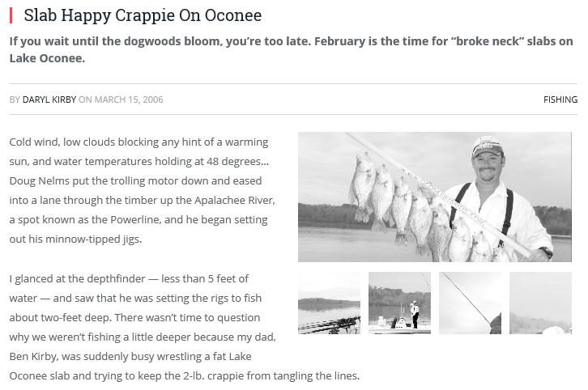The height and width of the screenshot is (390, 588).
Task: Click the words Apalachee River in the text
Action: [x=234, y=200]
